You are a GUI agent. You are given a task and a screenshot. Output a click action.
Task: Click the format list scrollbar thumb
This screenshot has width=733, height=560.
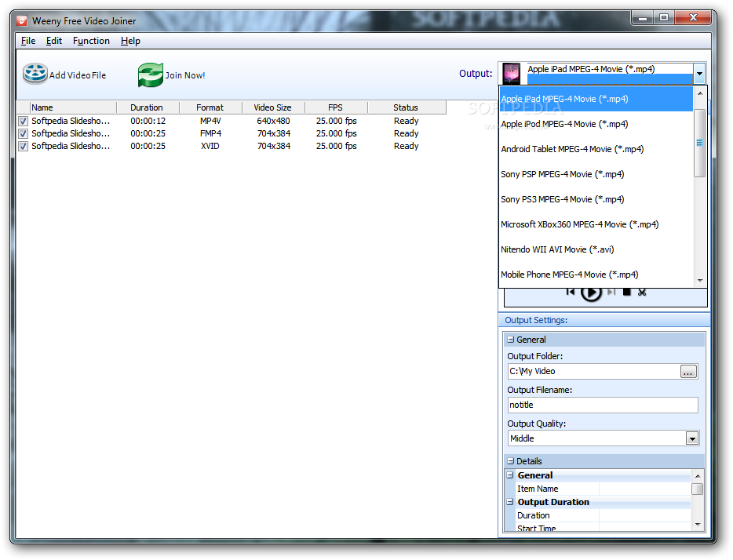pos(700,143)
